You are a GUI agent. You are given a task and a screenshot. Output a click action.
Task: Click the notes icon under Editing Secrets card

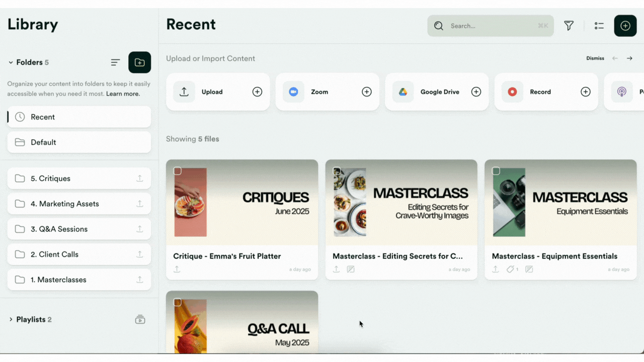point(351,269)
